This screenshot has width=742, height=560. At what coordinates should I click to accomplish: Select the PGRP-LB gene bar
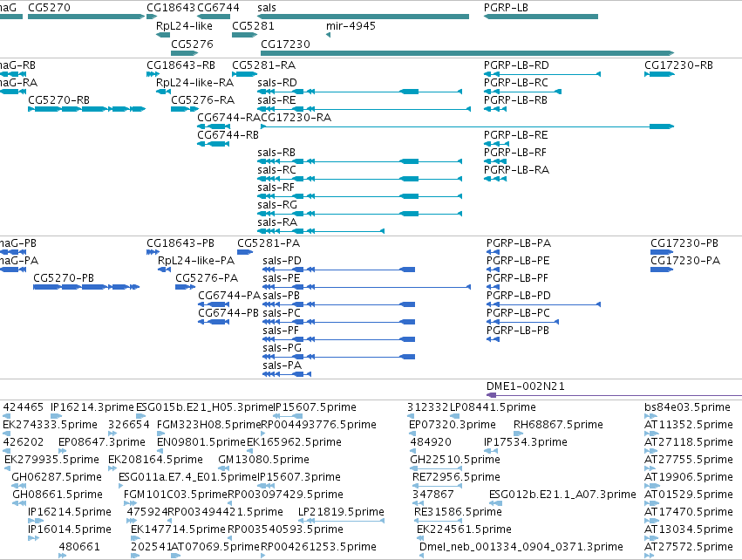[541, 17]
